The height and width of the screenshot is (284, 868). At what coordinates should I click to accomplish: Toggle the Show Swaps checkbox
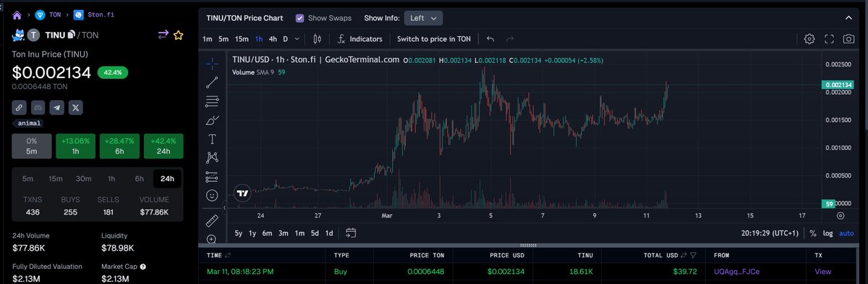pyautogui.click(x=299, y=17)
